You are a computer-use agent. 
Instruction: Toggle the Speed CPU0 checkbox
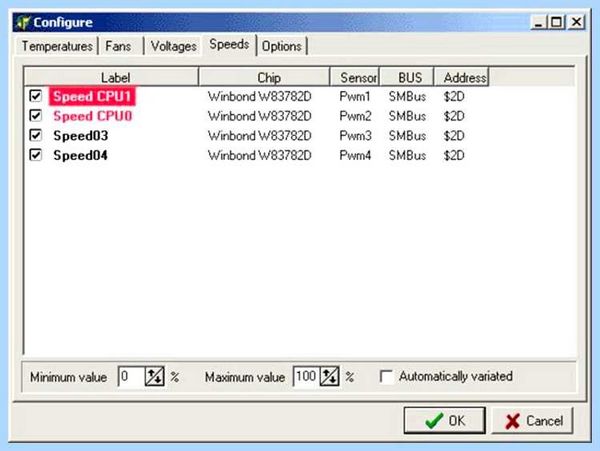[36, 115]
